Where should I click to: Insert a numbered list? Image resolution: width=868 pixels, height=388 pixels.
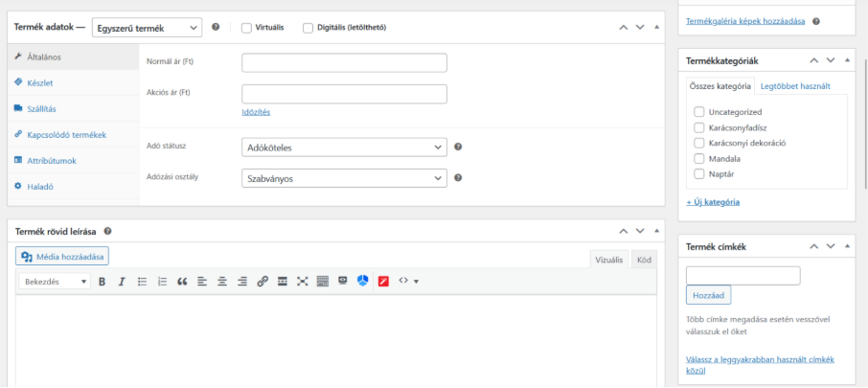click(162, 282)
